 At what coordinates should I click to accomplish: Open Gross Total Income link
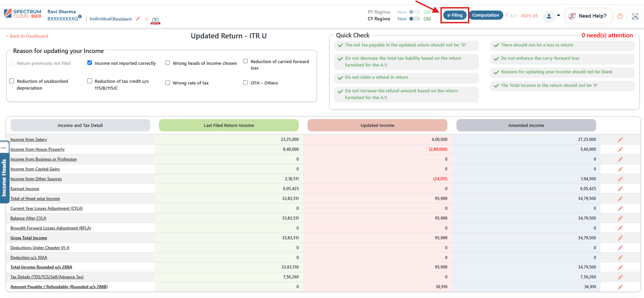[x=29, y=238]
